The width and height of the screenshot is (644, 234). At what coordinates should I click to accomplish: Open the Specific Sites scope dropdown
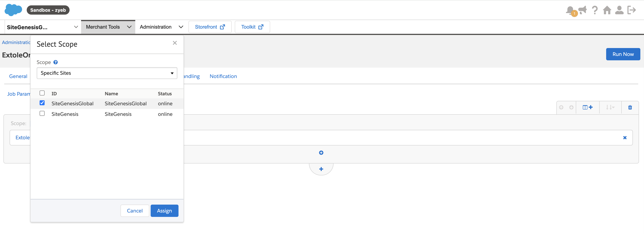click(x=107, y=73)
